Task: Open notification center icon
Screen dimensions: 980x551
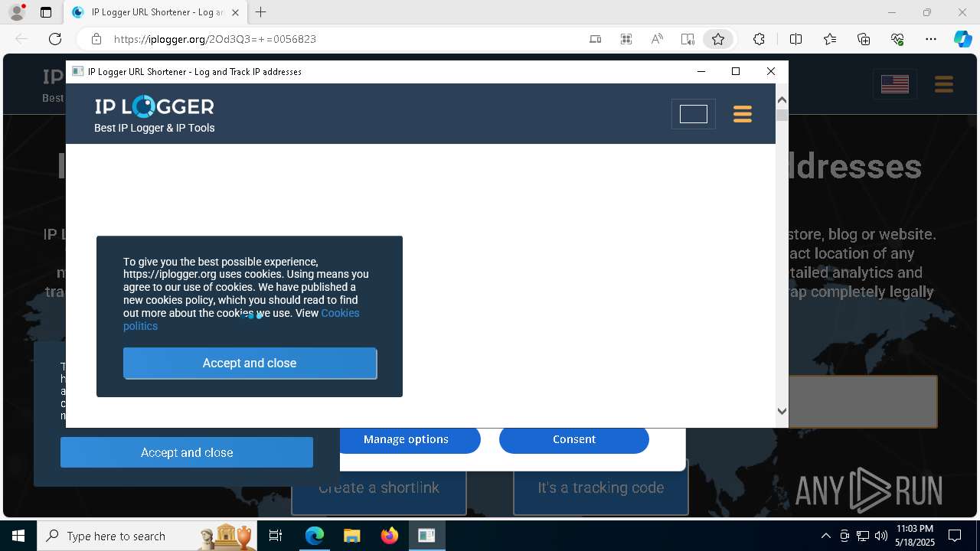Action: 955,536
